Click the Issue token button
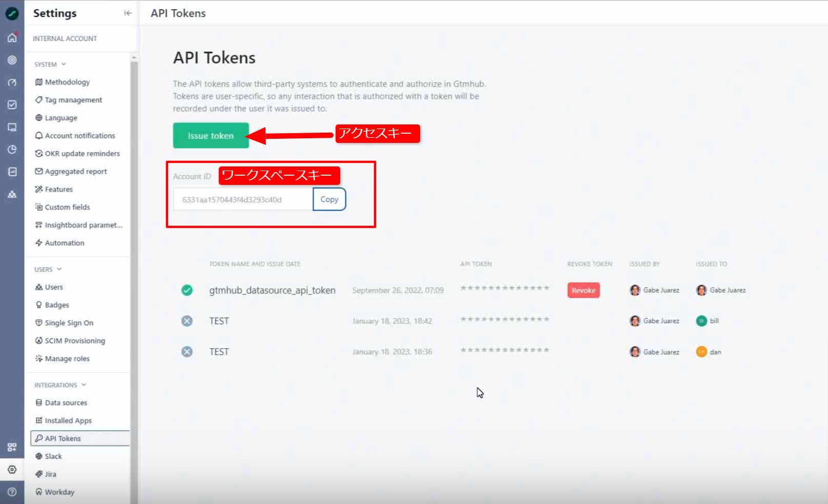 point(211,136)
